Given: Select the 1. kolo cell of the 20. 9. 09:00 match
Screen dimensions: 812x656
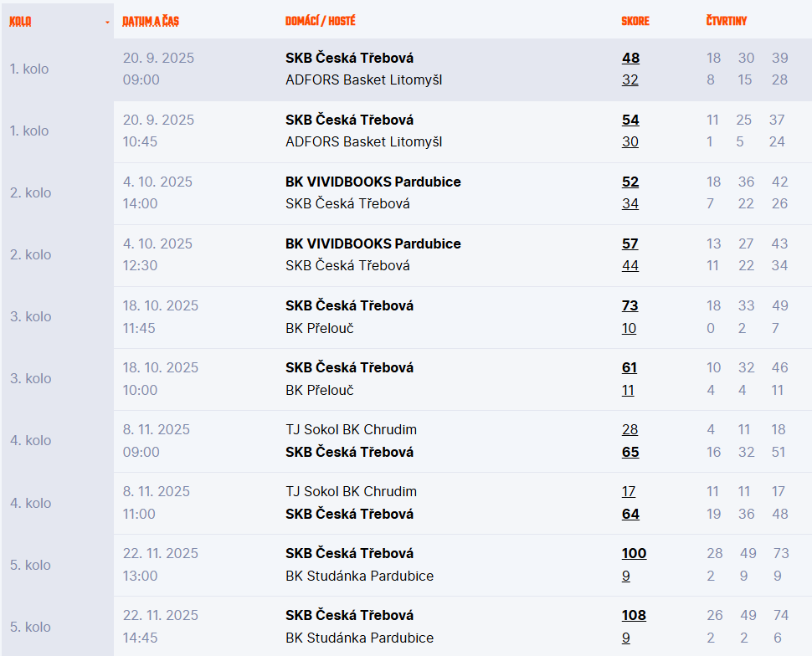Looking at the screenshot, I should pos(29,69).
